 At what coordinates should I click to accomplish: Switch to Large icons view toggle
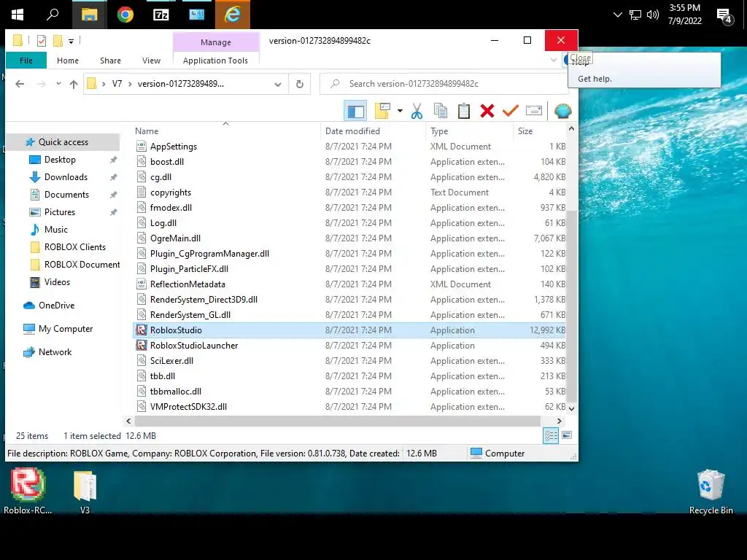click(x=567, y=435)
